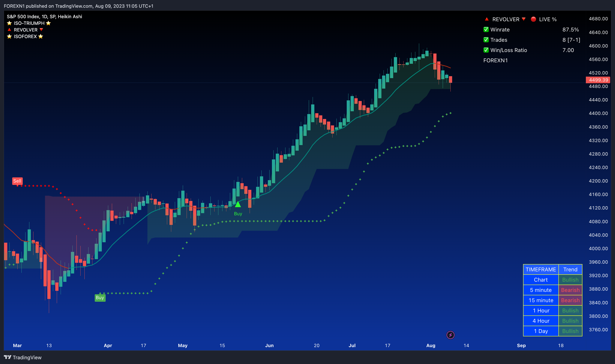The image size is (615, 364).
Task: Click the 4 Hour timeframe cell
Action: (541, 321)
